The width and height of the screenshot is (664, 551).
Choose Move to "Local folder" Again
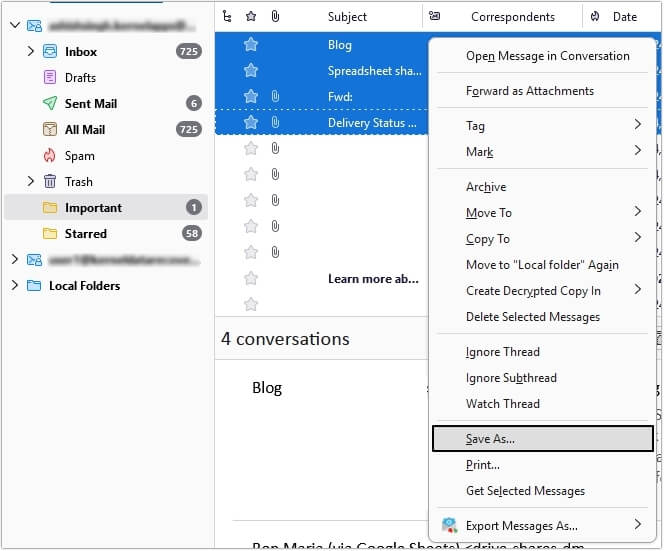click(x=542, y=265)
